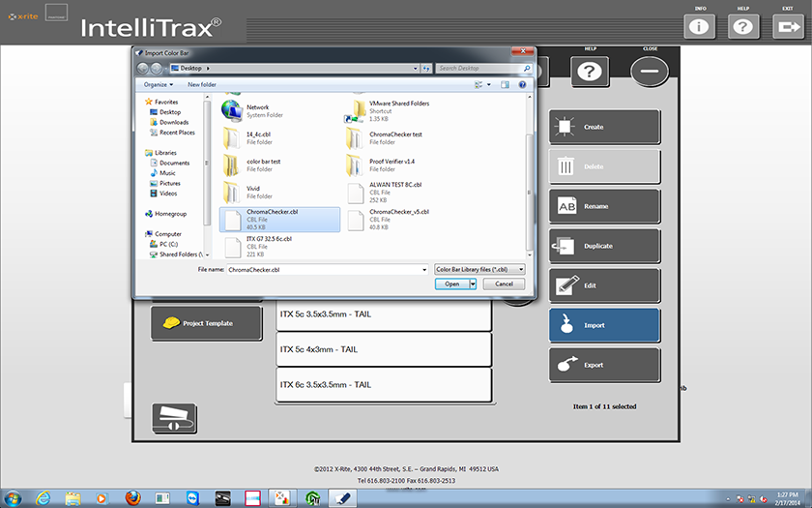Click the Export button
This screenshot has height=508, width=812.
(604, 365)
